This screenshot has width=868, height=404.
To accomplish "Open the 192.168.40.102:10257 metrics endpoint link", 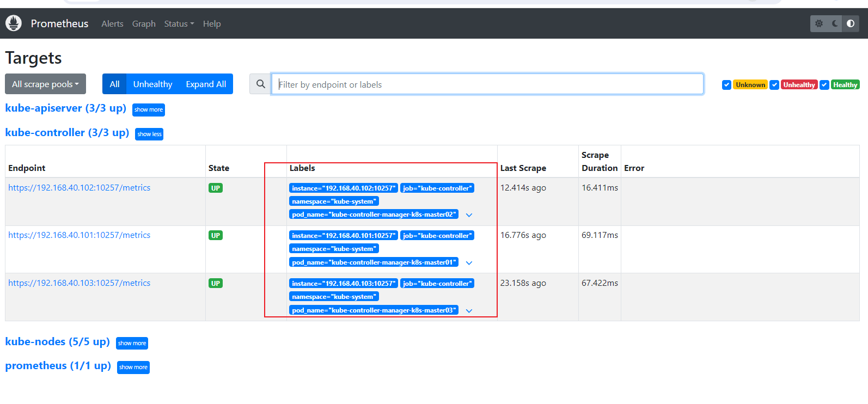I will coord(80,188).
